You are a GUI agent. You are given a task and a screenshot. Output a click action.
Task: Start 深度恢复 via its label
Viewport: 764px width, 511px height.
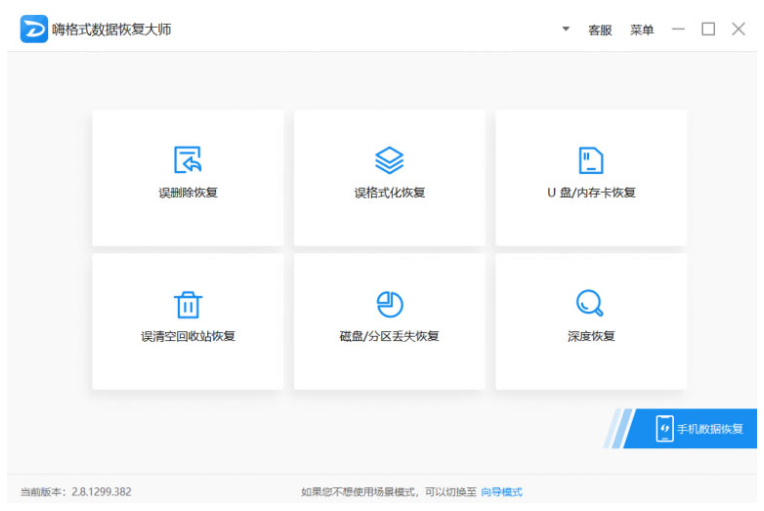(591, 336)
